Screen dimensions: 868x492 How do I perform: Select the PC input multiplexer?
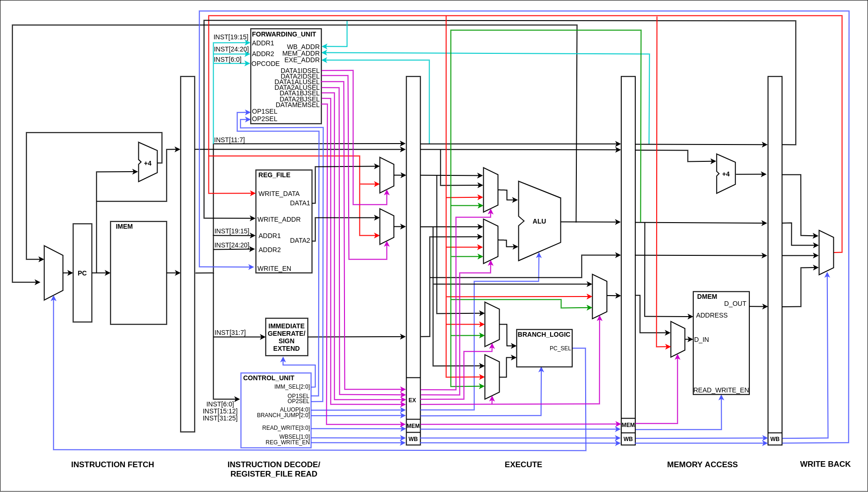point(53,273)
